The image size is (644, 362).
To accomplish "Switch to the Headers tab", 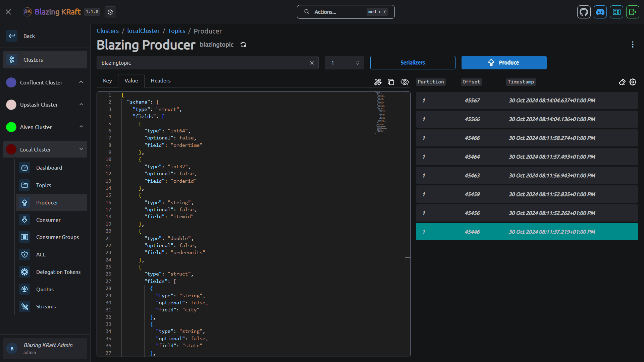I will 161,80.
